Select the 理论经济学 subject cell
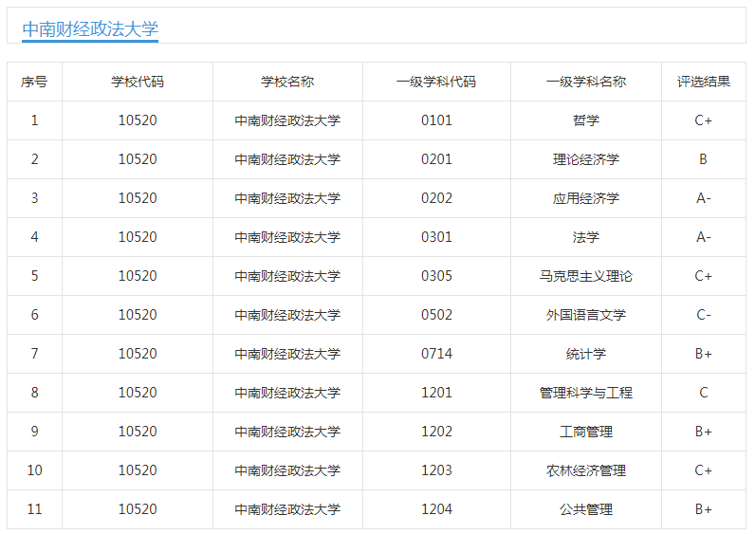 coord(586,159)
